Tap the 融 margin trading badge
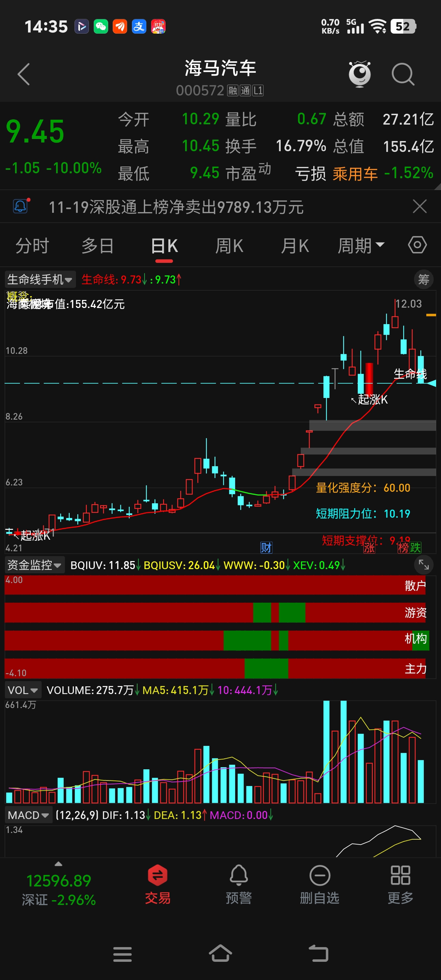The image size is (441, 980). [232, 91]
